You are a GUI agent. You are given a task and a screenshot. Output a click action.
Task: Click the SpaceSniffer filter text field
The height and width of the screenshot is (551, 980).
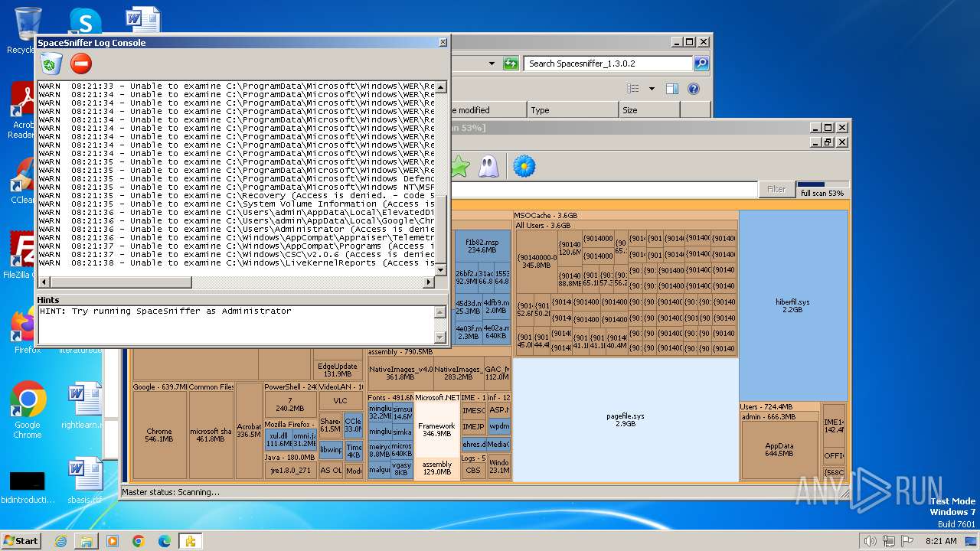(603, 189)
